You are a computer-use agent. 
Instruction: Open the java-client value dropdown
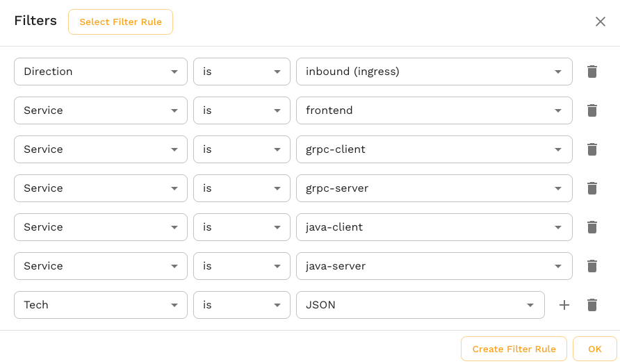(x=434, y=227)
